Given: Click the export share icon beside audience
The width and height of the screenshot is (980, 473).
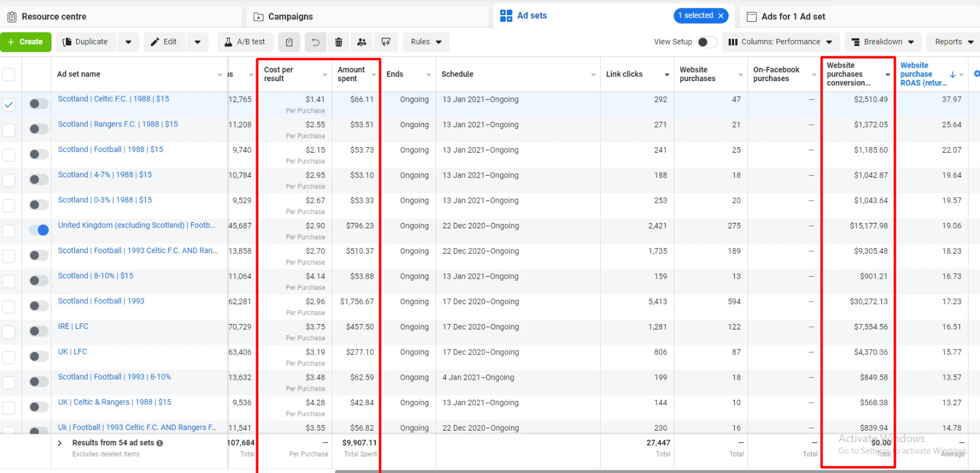Looking at the screenshot, I should point(386,42).
